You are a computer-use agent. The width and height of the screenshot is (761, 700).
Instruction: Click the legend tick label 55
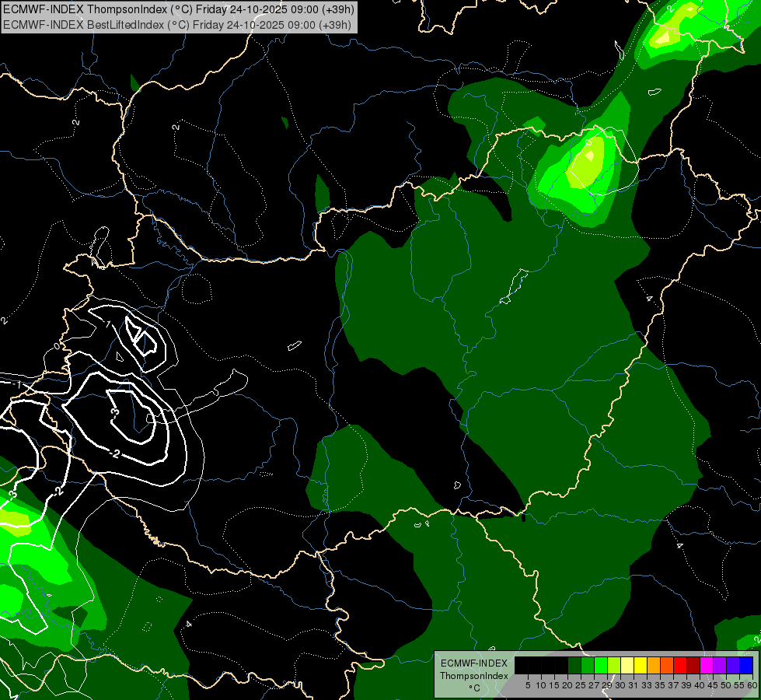[x=739, y=685]
